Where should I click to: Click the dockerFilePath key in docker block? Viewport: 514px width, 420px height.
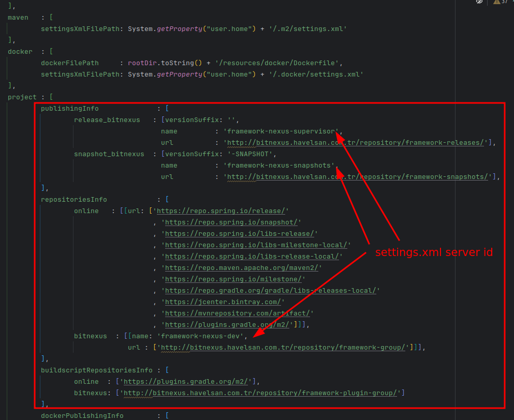click(69, 63)
